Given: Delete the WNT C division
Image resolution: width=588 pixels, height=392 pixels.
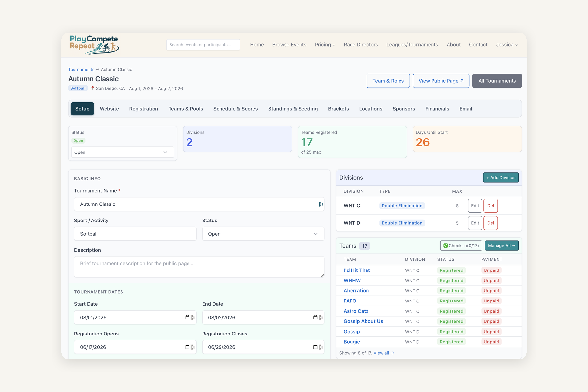Looking at the screenshot, I should click(x=491, y=206).
